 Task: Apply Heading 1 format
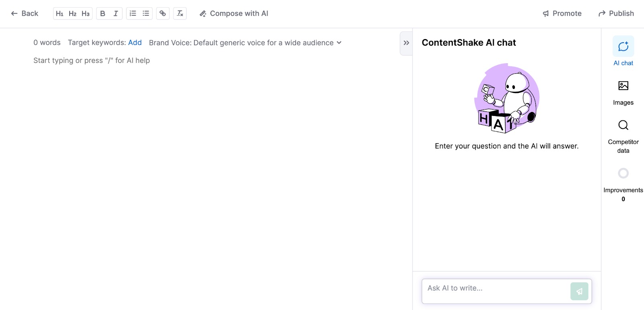pos(60,14)
